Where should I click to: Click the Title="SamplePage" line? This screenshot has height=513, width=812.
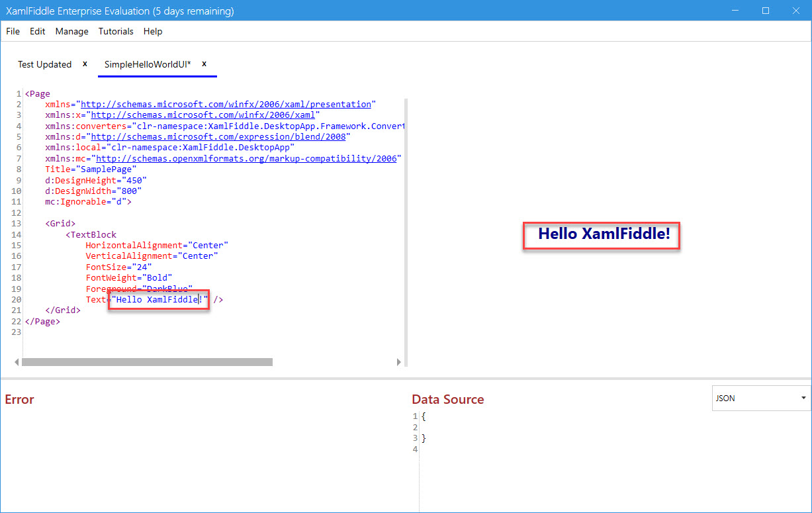(x=91, y=169)
